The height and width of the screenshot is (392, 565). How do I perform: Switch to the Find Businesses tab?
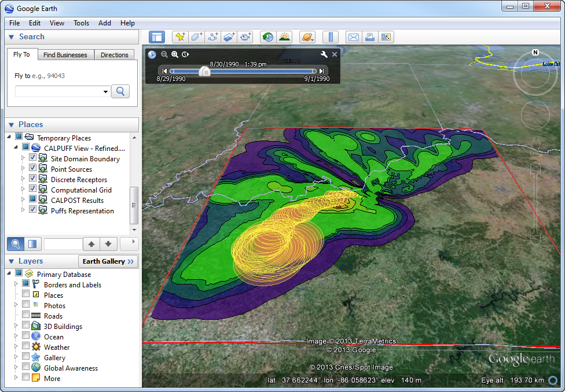click(x=65, y=55)
